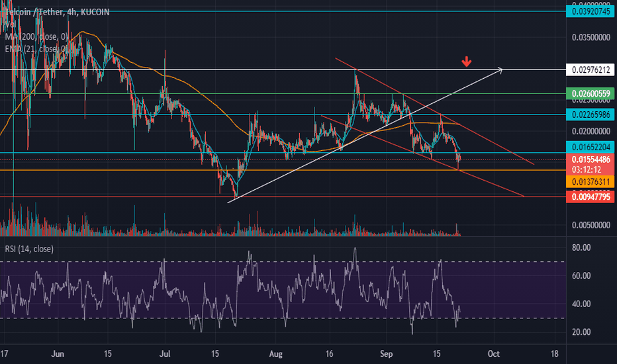The width and height of the screenshot is (617, 364).
Task: Click the 0.03500000 price axis tick
Action: point(591,37)
